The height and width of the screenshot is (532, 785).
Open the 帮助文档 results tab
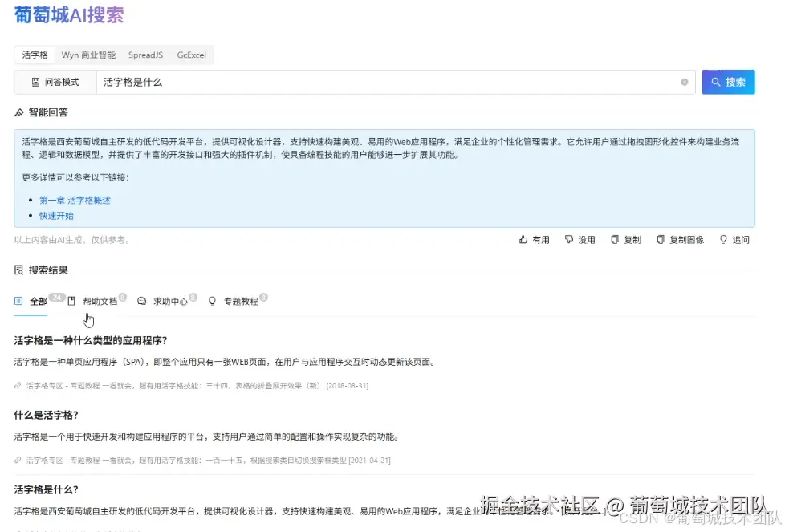pos(101,301)
